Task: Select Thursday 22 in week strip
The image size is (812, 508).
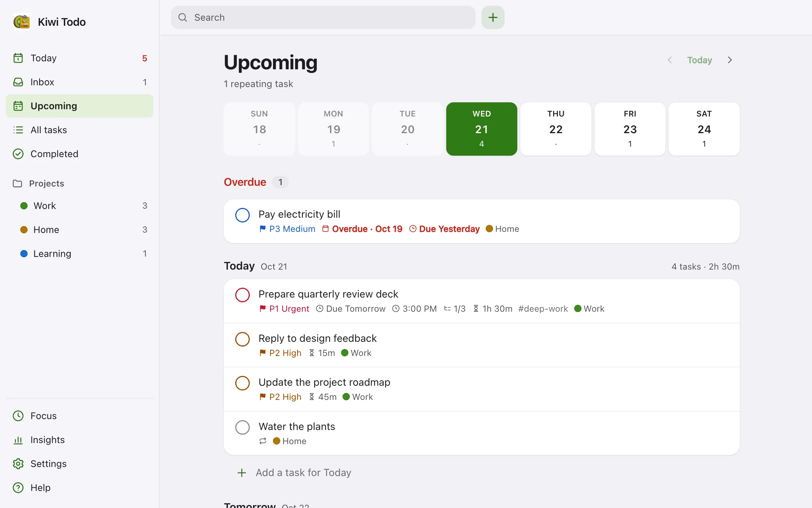Action: coord(556,129)
